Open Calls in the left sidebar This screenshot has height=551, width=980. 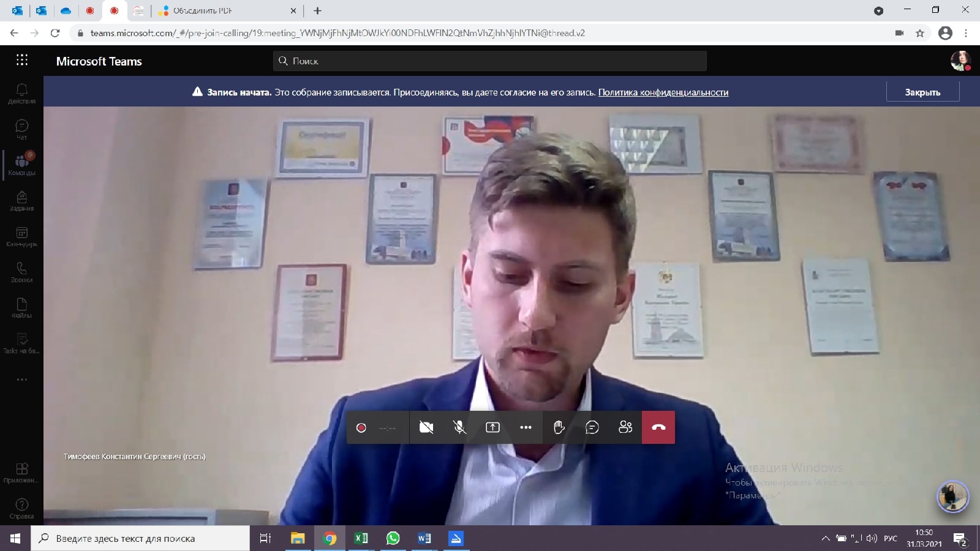21,272
